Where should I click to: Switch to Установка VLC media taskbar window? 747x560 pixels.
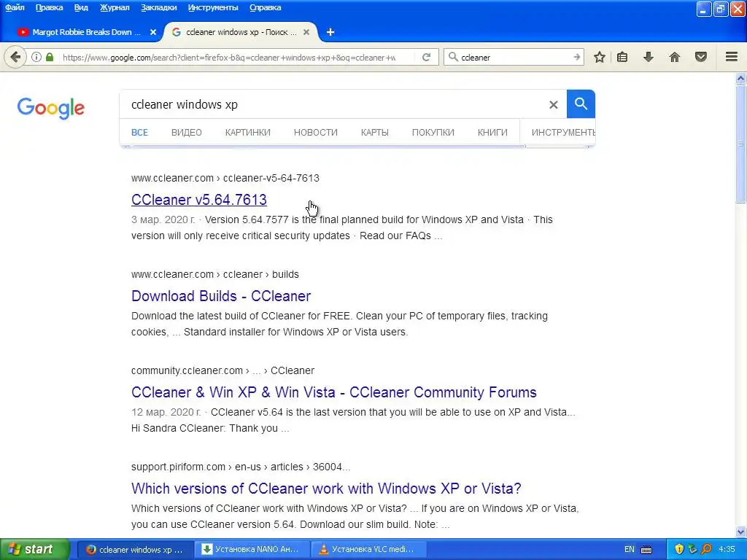pos(368,550)
